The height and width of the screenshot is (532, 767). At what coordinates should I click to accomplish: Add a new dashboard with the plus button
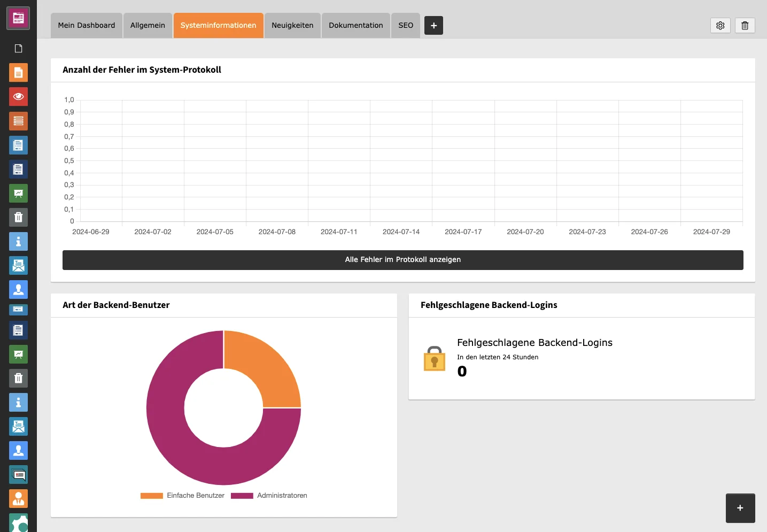click(433, 25)
